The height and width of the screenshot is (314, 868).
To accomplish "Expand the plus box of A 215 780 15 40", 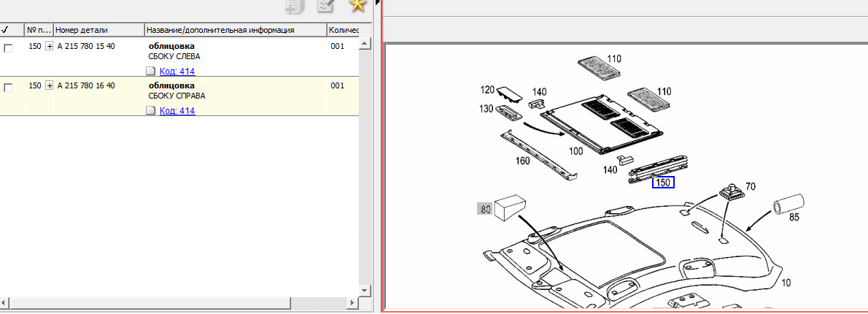I will tap(50, 46).
